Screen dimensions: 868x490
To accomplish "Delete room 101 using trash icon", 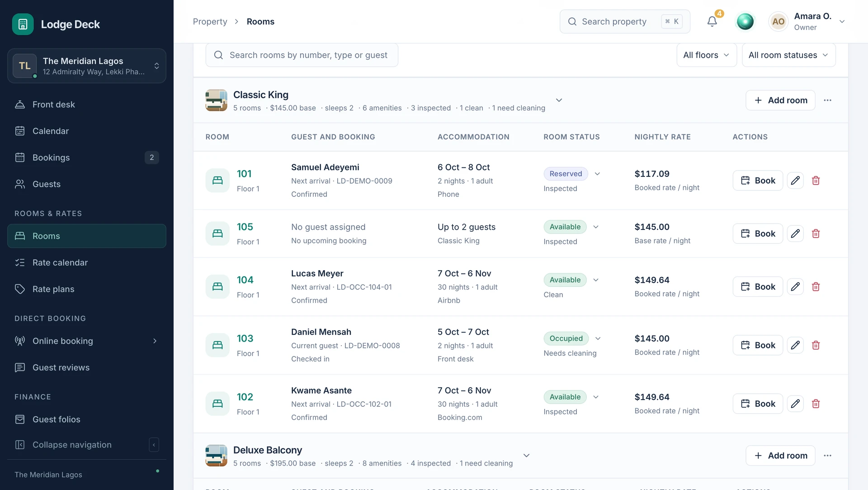I will (816, 181).
